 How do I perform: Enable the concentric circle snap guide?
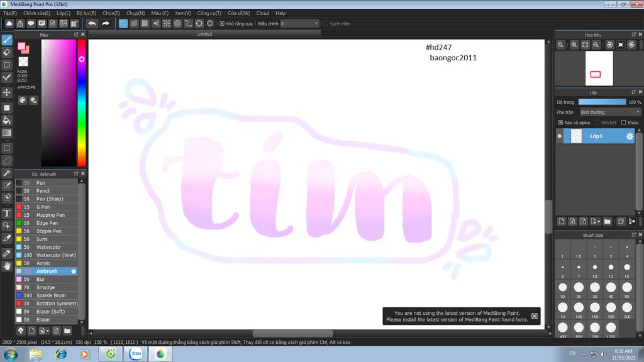[x=177, y=23]
